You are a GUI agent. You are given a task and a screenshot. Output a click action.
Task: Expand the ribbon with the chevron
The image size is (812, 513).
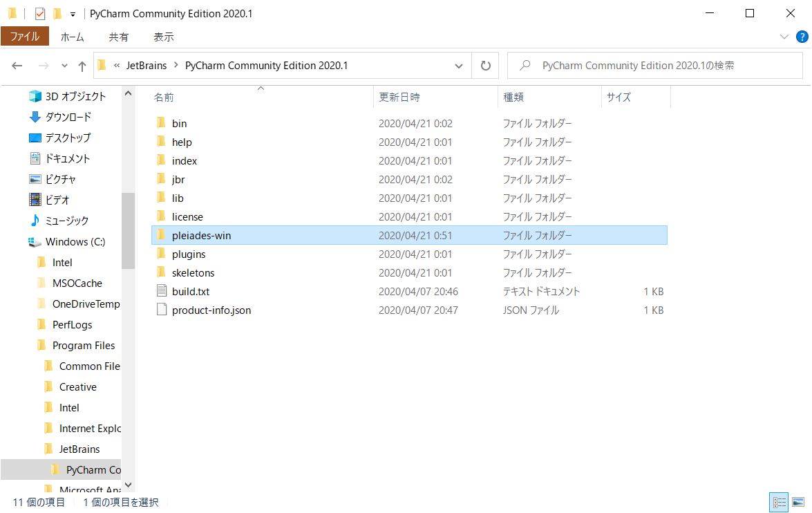point(784,37)
